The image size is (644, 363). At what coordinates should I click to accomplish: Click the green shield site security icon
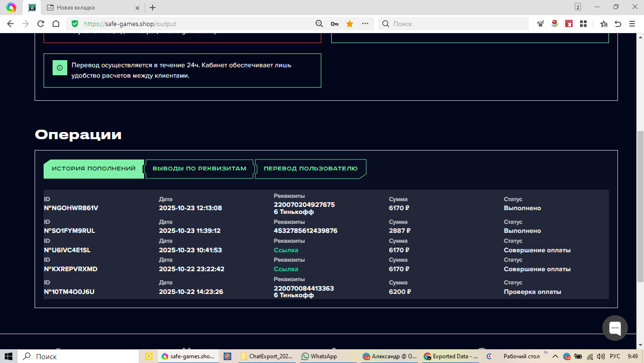pyautogui.click(x=74, y=24)
